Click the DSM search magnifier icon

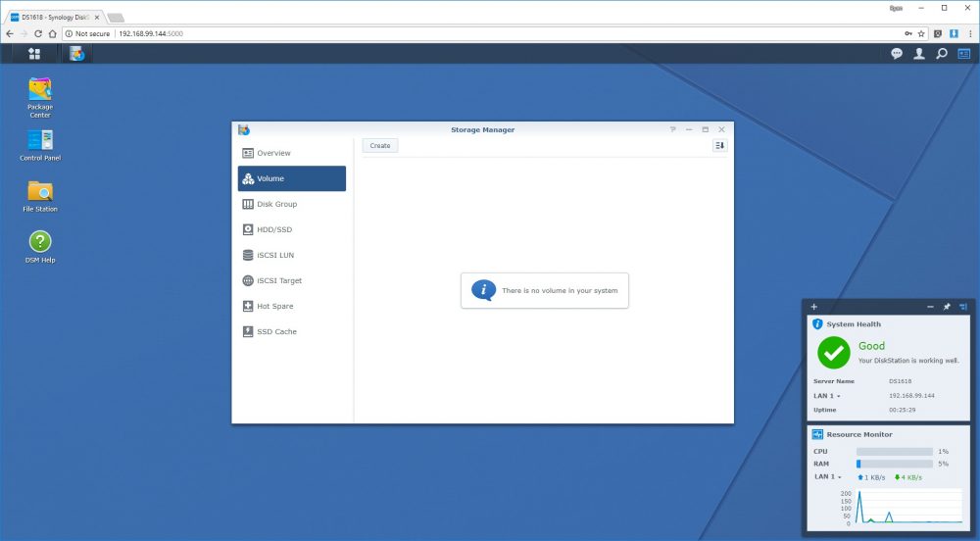point(941,54)
